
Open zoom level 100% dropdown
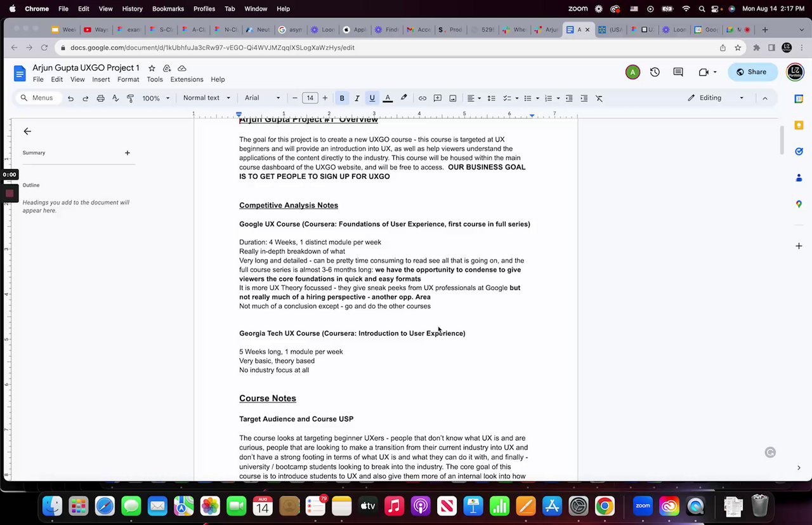click(156, 98)
